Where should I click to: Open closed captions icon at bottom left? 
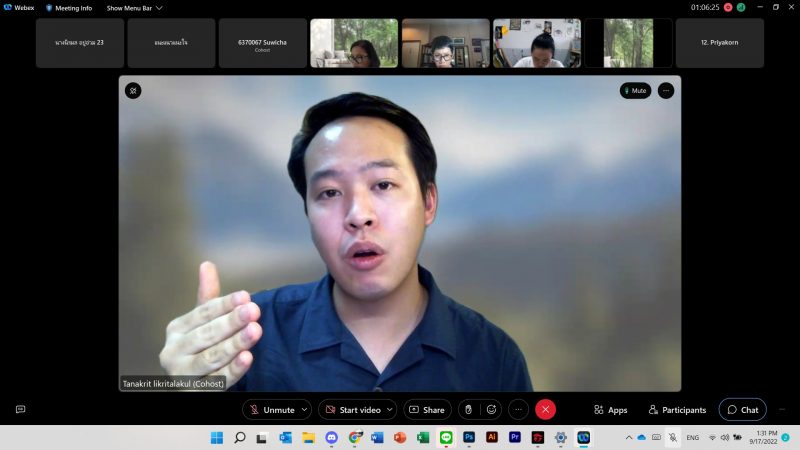[x=20, y=409]
